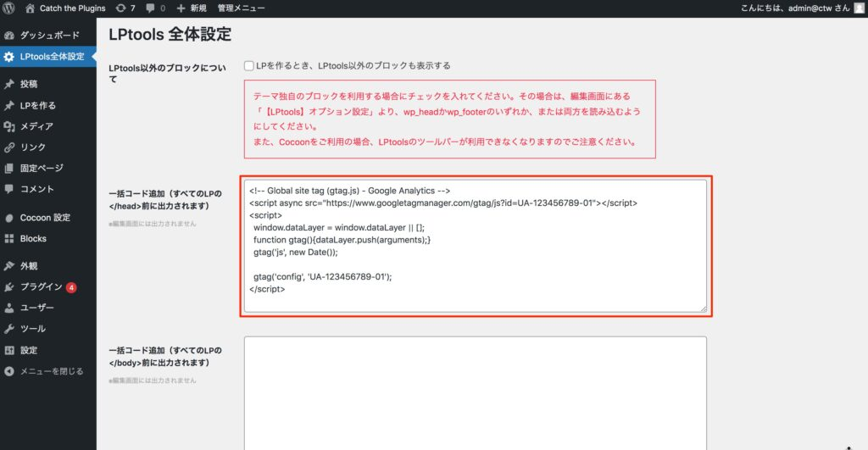The image size is (868, 450).
Task: Click the plus icon for 新規
Action: (181, 8)
